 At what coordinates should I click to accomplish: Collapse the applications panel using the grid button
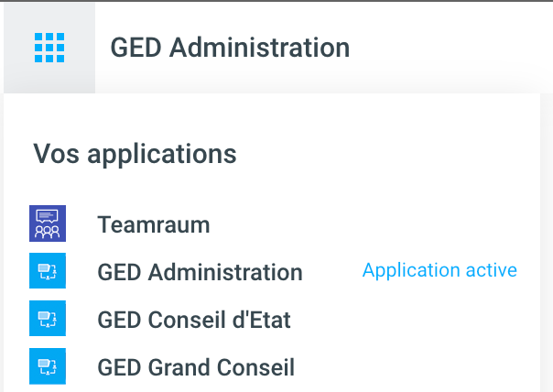pos(49,47)
